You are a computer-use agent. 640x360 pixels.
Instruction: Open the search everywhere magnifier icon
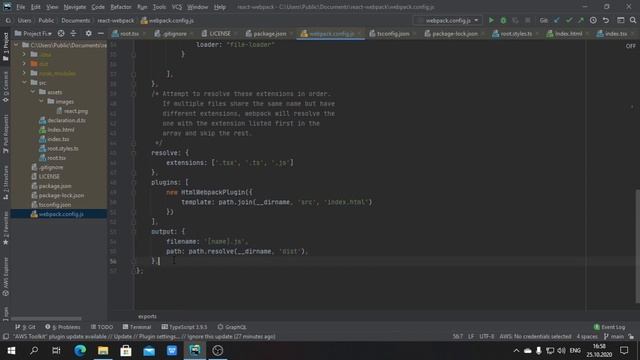point(633,20)
